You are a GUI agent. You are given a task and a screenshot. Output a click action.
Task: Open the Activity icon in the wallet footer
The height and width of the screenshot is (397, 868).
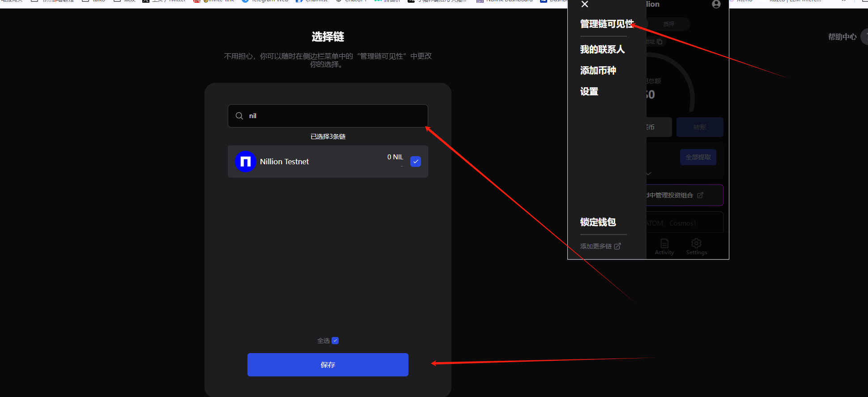coord(664,246)
